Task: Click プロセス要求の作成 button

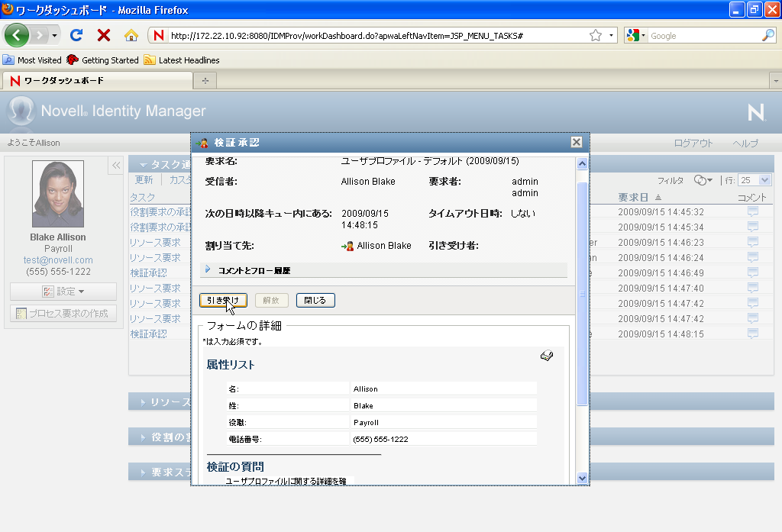Action: [x=63, y=313]
